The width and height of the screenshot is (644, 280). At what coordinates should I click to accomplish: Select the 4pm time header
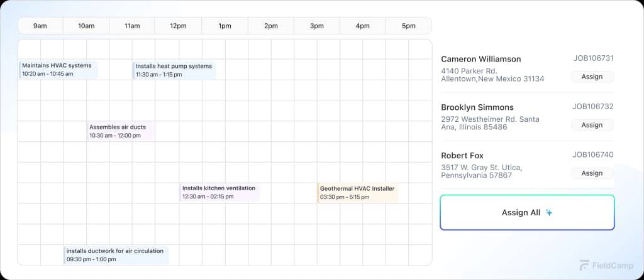coord(363,26)
